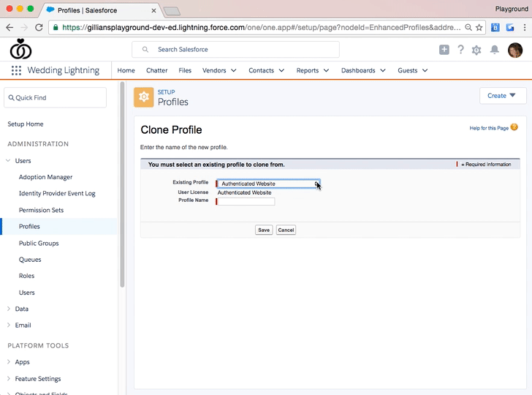The height and width of the screenshot is (395, 532).
Task: Open Roles in sidebar
Action: (26, 276)
